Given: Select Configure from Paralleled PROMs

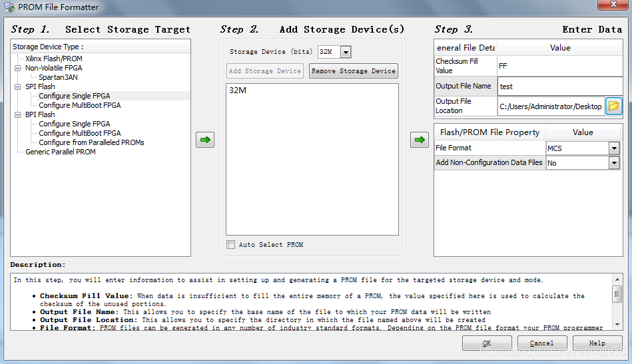Looking at the screenshot, I should (x=91, y=142).
